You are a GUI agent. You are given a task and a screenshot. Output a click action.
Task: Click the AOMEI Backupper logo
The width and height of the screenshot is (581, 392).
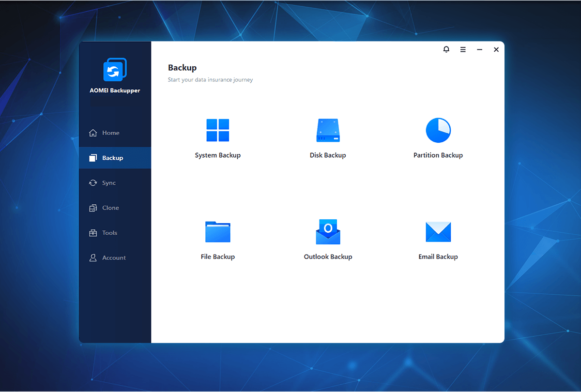[115, 69]
